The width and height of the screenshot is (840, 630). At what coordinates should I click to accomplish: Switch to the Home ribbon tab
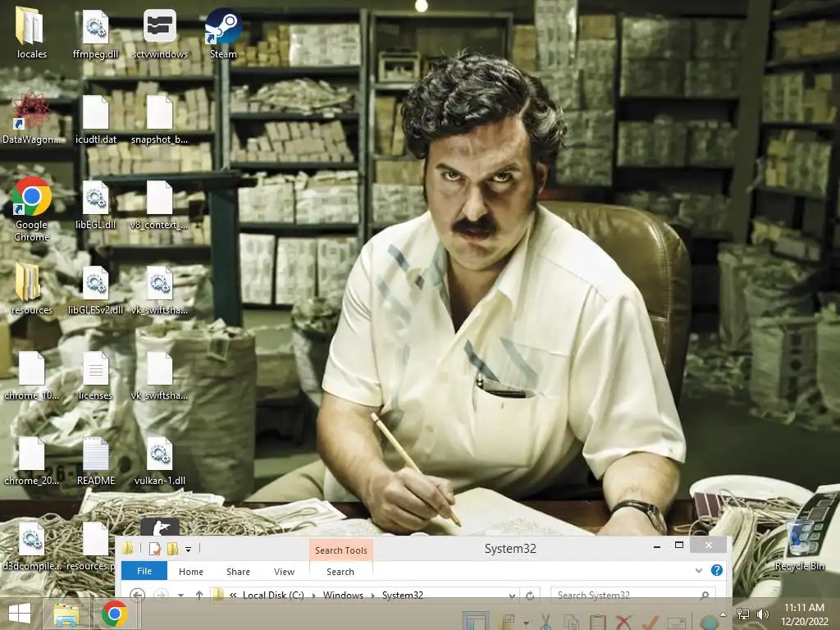pos(190,572)
